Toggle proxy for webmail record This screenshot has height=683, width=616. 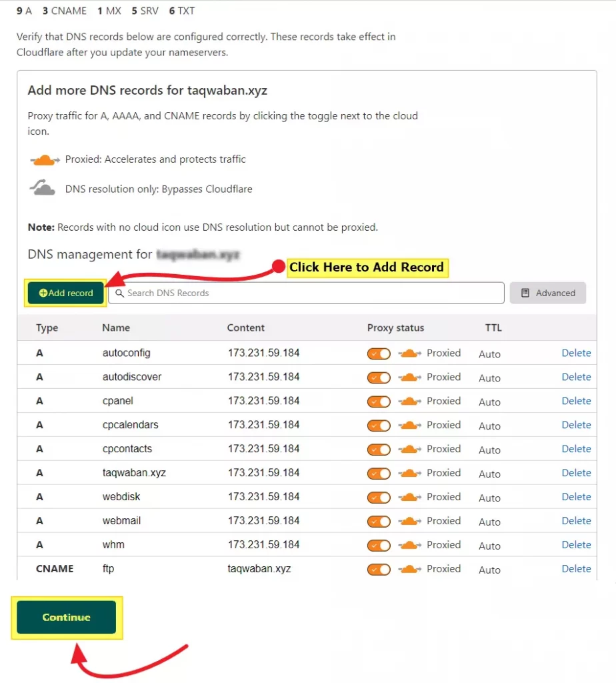coord(379,521)
